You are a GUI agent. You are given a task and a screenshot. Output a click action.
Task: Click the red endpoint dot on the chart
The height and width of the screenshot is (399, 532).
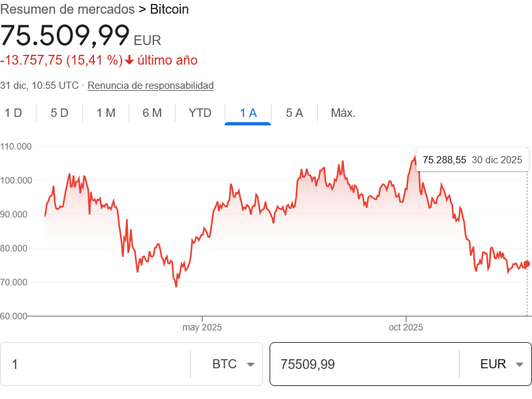coord(527,264)
